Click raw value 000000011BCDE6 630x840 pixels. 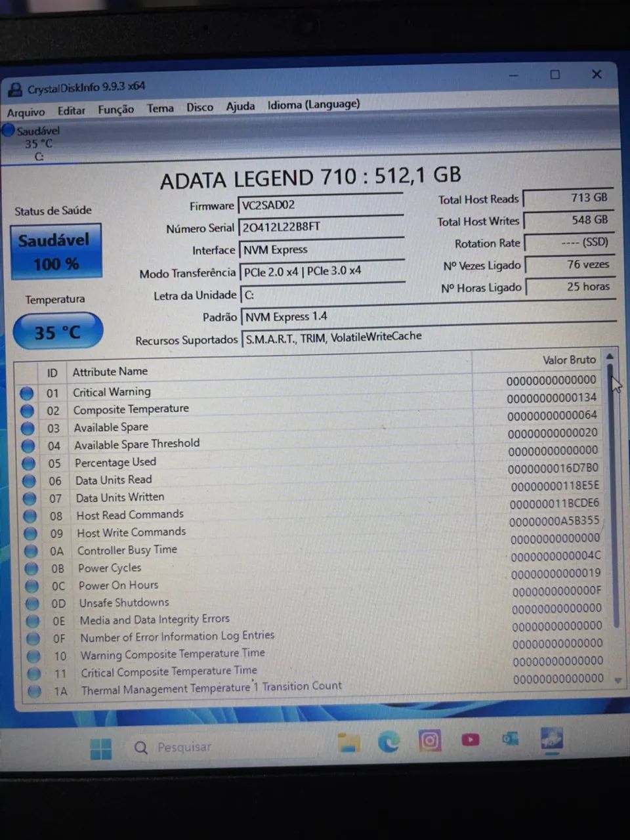tap(555, 503)
